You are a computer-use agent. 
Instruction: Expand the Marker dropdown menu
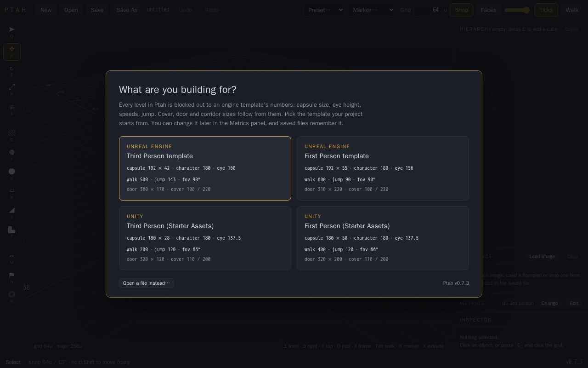pyautogui.click(x=371, y=10)
